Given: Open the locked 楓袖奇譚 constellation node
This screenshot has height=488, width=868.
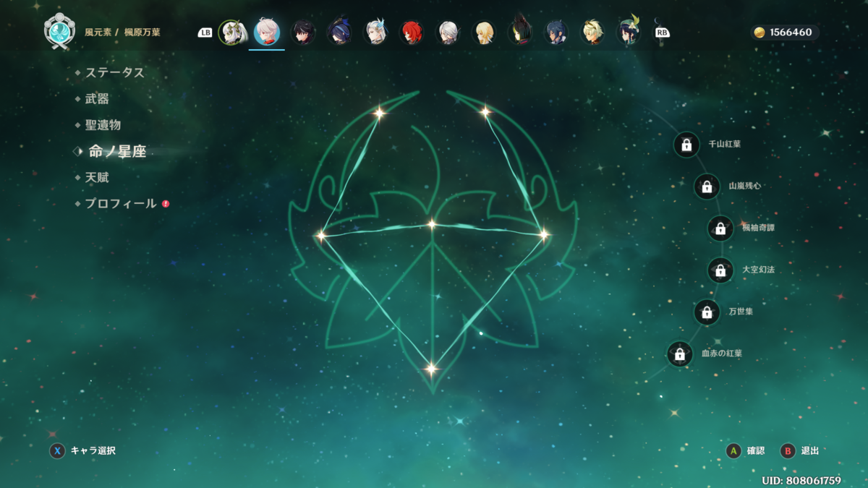Looking at the screenshot, I should point(720,228).
